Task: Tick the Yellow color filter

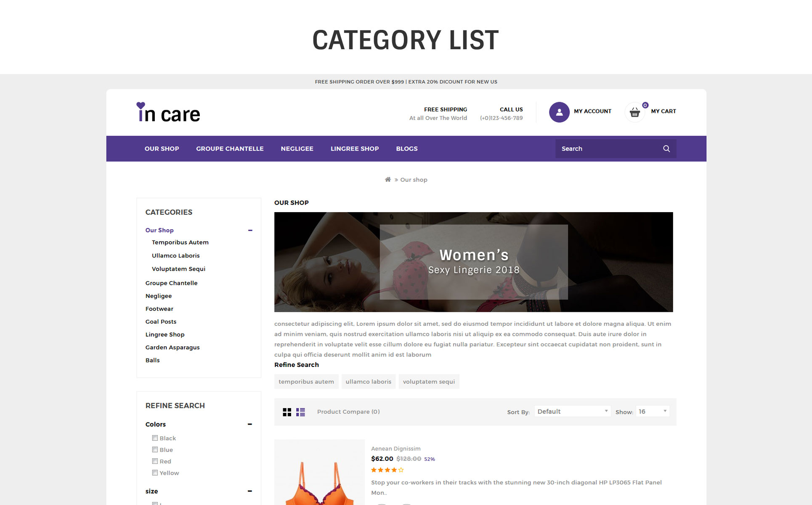Action: point(155,473)
